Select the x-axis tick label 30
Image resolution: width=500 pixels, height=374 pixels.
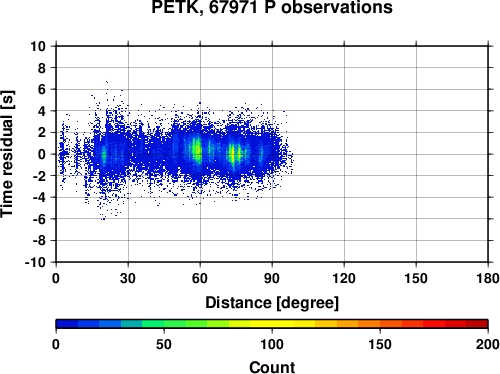click(x=128, y=278)
